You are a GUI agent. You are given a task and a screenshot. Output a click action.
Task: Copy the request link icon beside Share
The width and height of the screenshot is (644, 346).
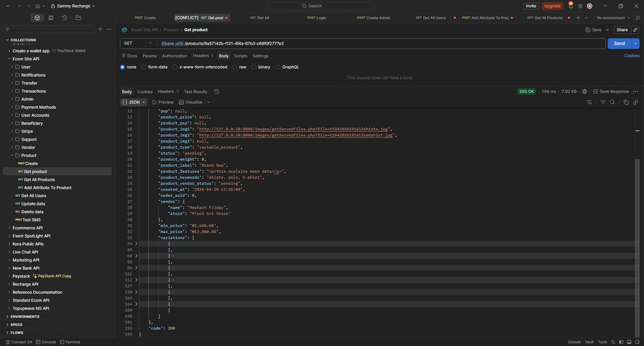pos(636,30)
